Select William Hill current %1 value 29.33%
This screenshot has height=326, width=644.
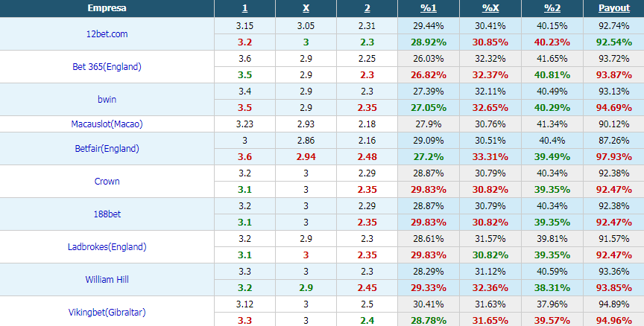pyautogui.click(x=429, y=288)
